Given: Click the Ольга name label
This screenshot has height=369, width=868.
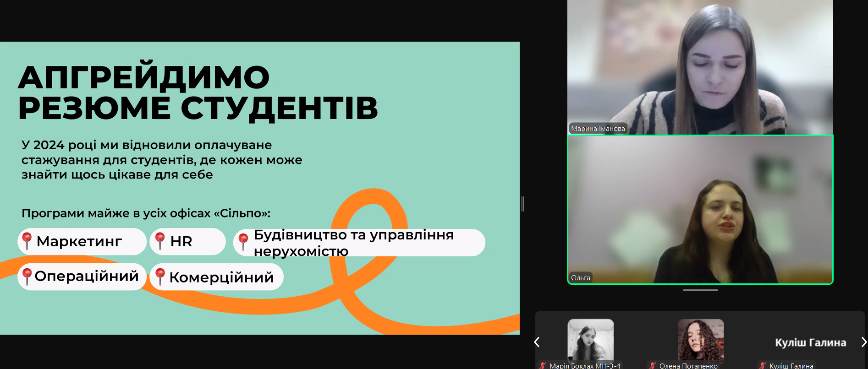Looking at the screenshot, I should pos(580,277).
